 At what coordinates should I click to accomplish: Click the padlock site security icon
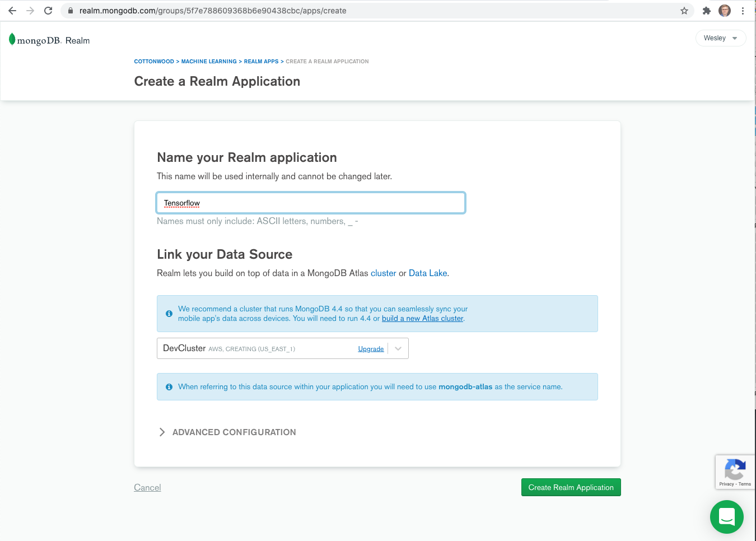point(71,11)
